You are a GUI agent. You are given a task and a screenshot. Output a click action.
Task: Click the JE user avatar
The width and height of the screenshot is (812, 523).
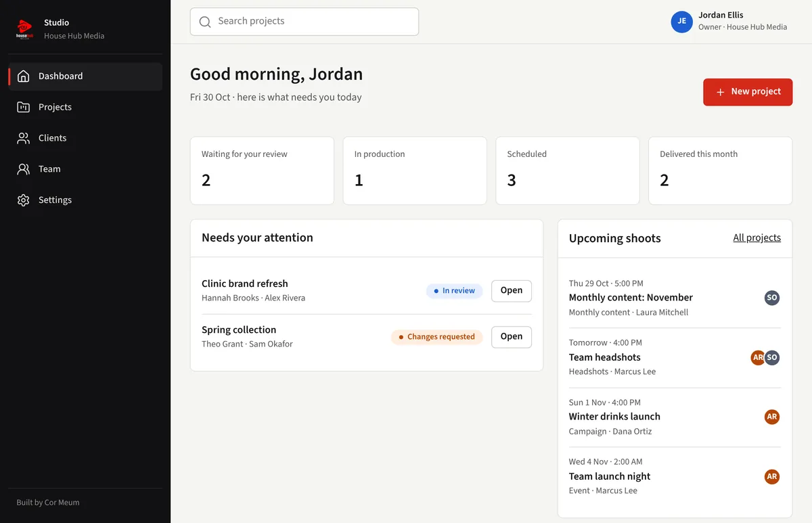coord(681,21)
